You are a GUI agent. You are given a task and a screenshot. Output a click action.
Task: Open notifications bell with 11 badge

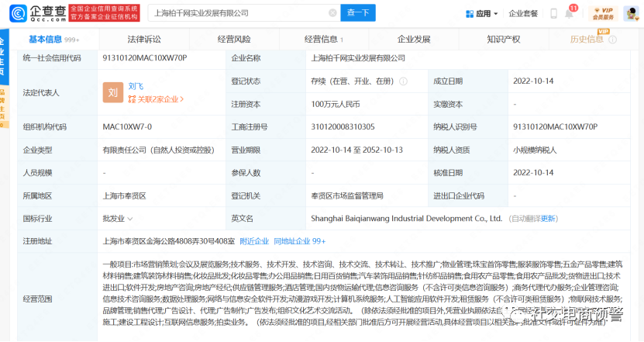coord(570,13)
